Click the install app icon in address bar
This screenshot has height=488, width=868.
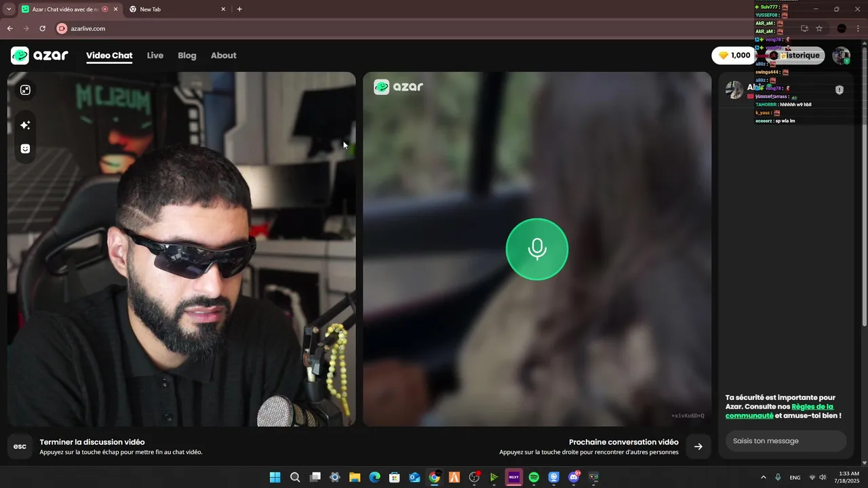pyautogui.click(x=804, y=28)
